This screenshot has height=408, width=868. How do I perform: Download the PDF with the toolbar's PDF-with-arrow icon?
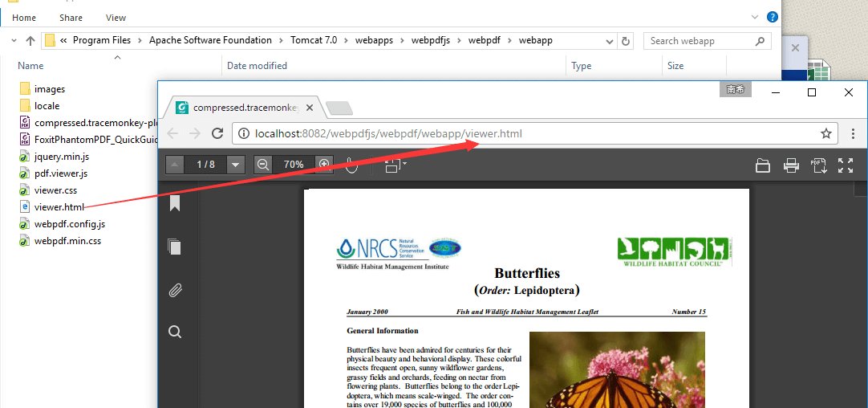point(818,165)
